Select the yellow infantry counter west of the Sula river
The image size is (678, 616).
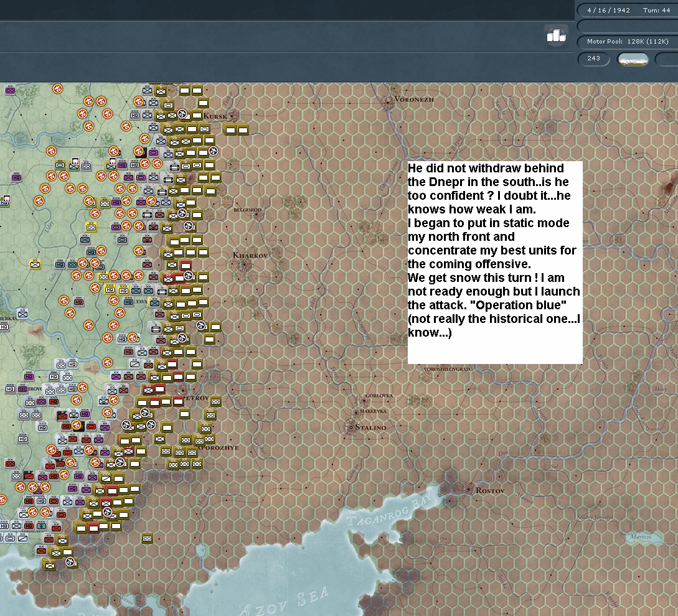tap(35, 264)
